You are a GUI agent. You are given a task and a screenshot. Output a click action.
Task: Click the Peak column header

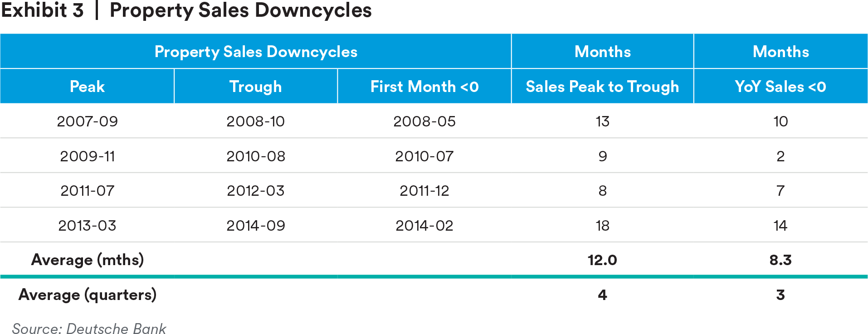[x=87, y=87]
